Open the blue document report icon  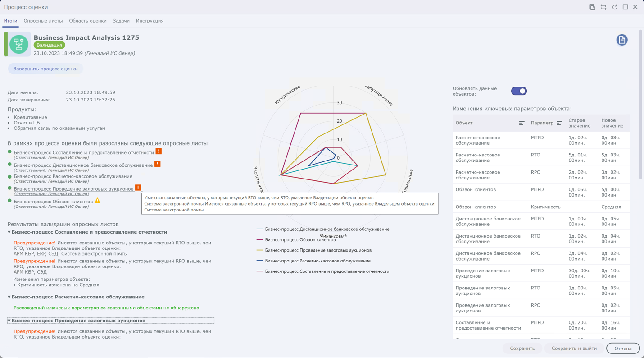pyautogui.click(x=621, y=40)
